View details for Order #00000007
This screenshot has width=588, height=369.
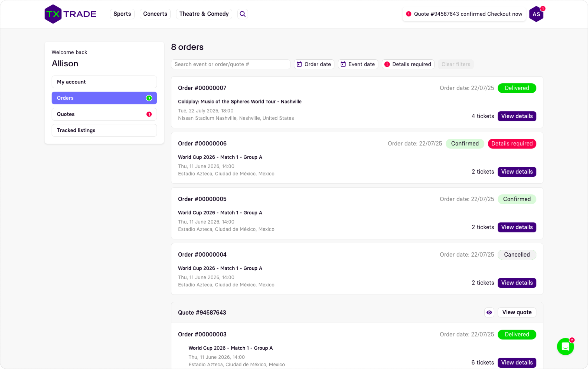pyautogui.click(x=517, y=116)
